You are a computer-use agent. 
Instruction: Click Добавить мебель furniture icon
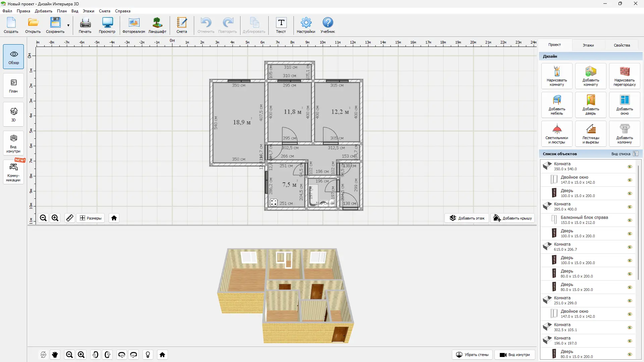pyautogui.click(x=556, y=105)
